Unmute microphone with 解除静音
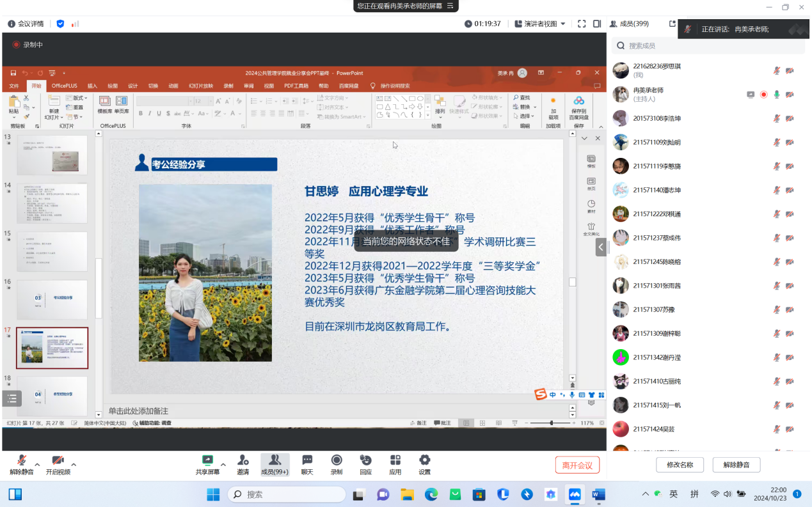Image resolution: width=812 pixels, height=507 pixels. click(21, 464)
